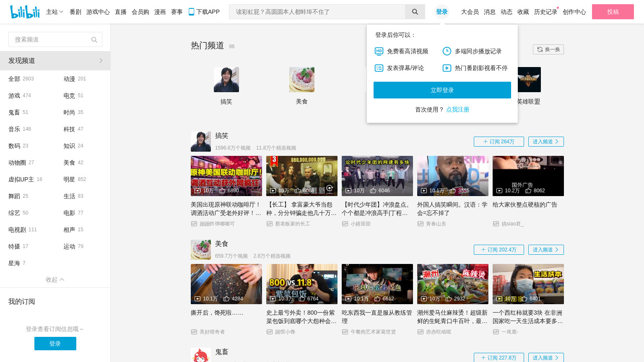
Task: Open the 潮州麻辣烫 video thumbnail
Action: (453, 284)
